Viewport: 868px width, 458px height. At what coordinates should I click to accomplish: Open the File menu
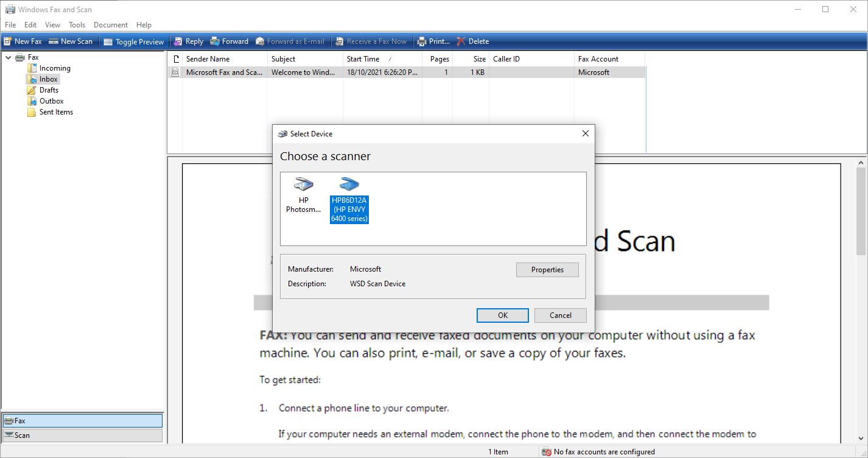pyautogui.click(x=10, y=25)
